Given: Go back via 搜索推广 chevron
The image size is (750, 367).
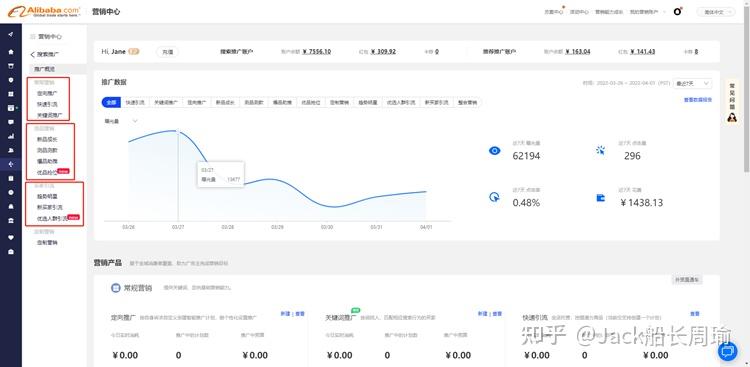Looking at the screenshot, I should tap(33, 55).
